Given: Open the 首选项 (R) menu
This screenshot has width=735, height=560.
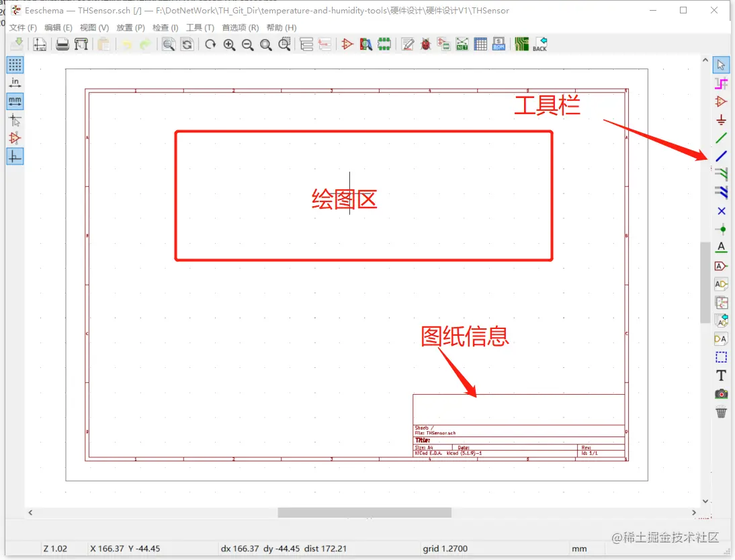Looking at the screenshot, I should pos(241,28).
